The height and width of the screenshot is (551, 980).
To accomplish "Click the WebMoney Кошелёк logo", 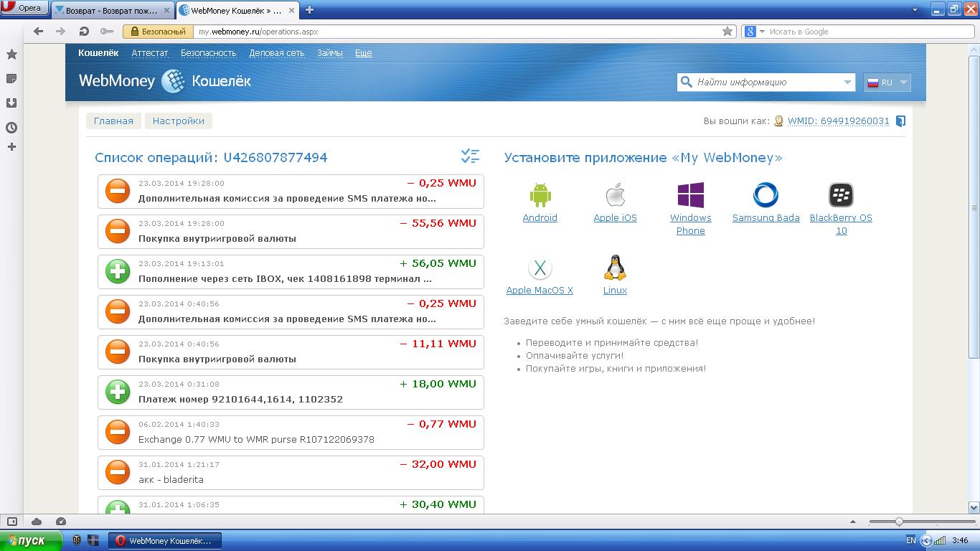I will tap(165, 81).
